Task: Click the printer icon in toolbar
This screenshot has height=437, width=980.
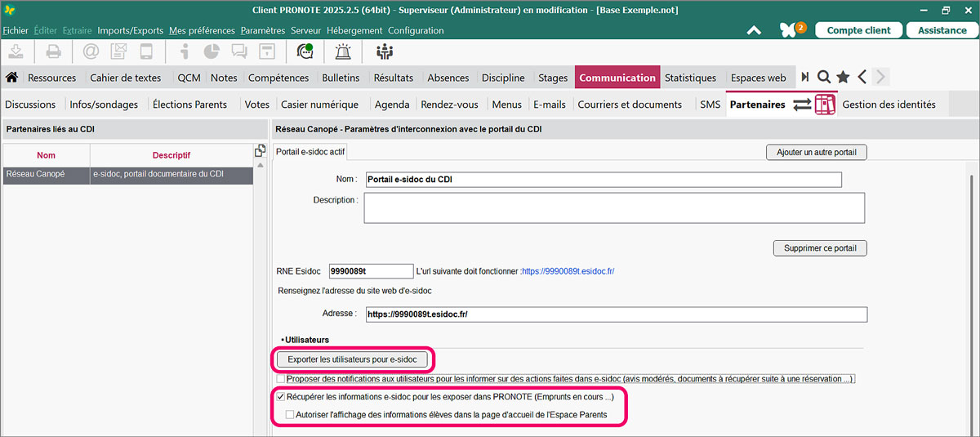Action: (53, 51)
